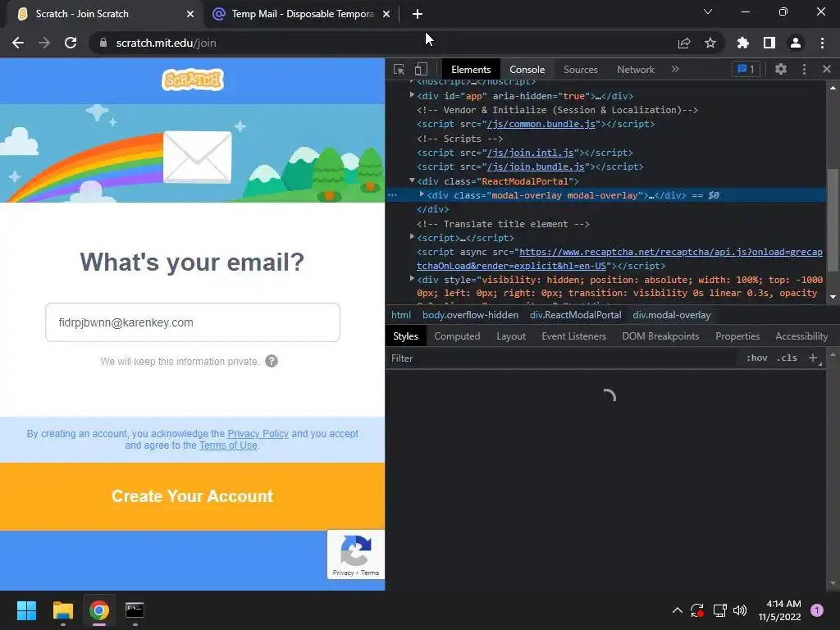
Task: Click the reCAPTCHA badge
Action: coord(356,555)
